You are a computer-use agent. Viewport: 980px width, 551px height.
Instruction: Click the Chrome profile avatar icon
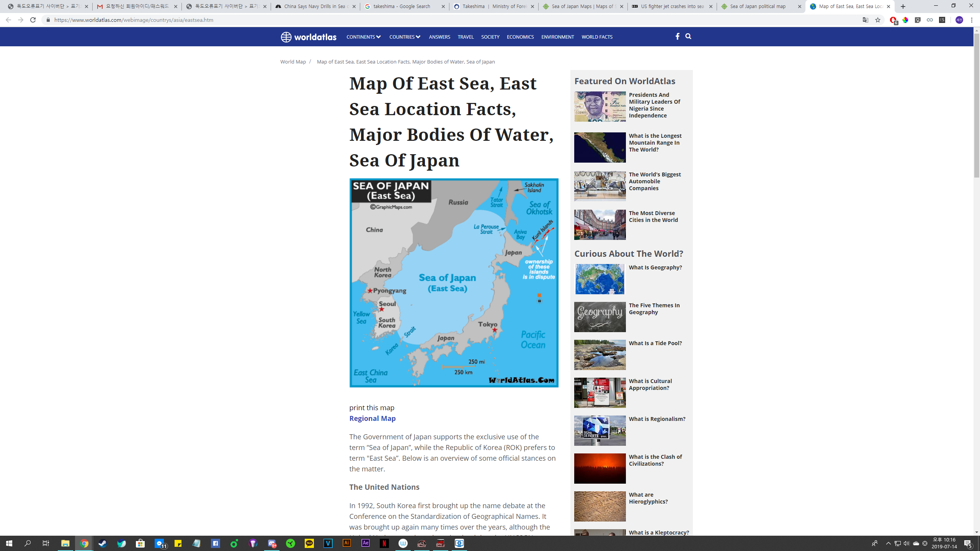click(959, 20)
